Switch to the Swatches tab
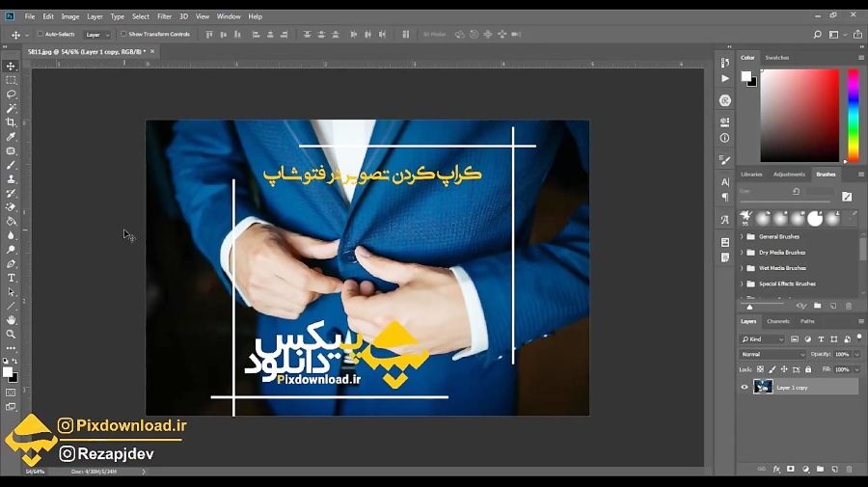This screenshot has width=868, height=487. (x=776, y=58)
